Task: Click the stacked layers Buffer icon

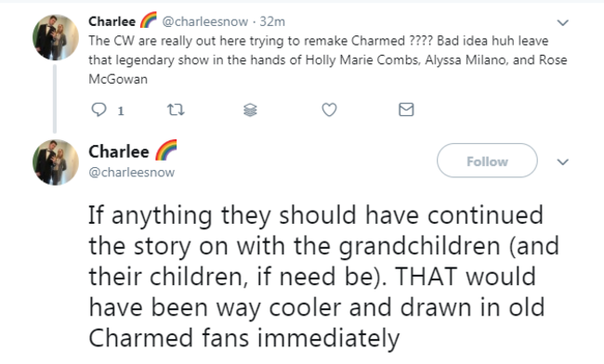Action: 250,110
